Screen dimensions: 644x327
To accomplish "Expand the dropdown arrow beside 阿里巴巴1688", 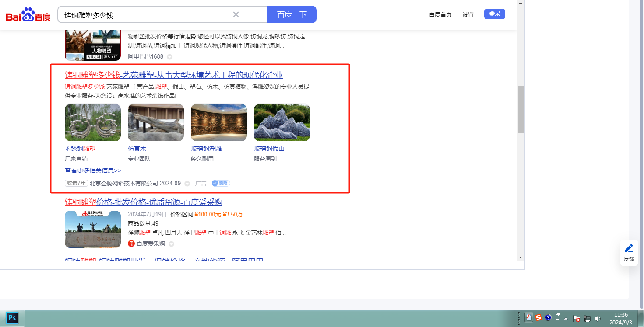I will [170, 57].
